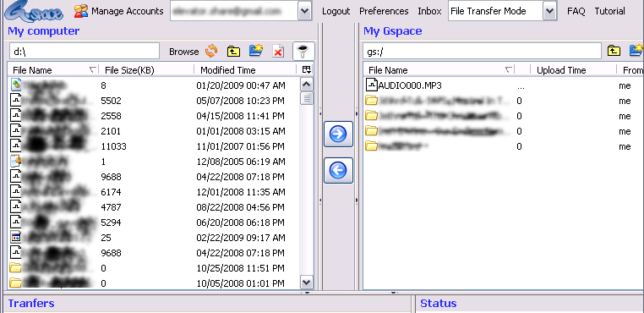
Task: Open the FAQ link
Action: click(x=576, y=12)
